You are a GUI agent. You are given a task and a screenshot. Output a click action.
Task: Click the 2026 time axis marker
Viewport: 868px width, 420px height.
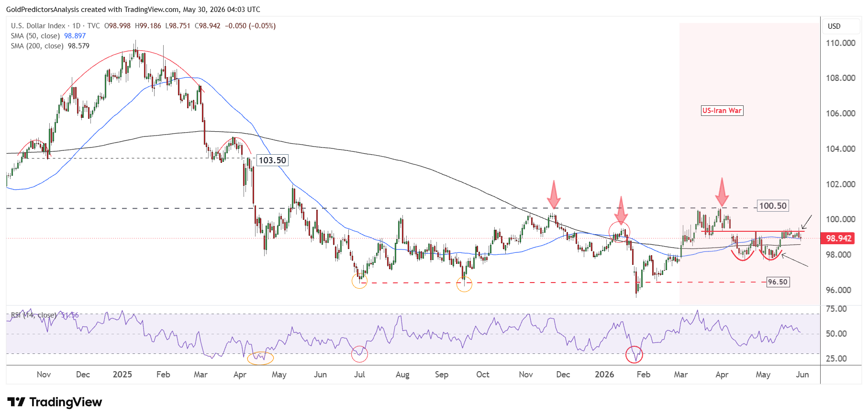click(604, 375)
